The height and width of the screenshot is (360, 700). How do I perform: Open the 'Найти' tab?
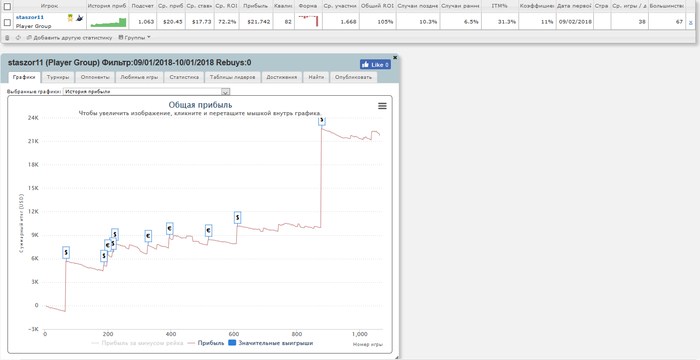(x=316, y=77)
